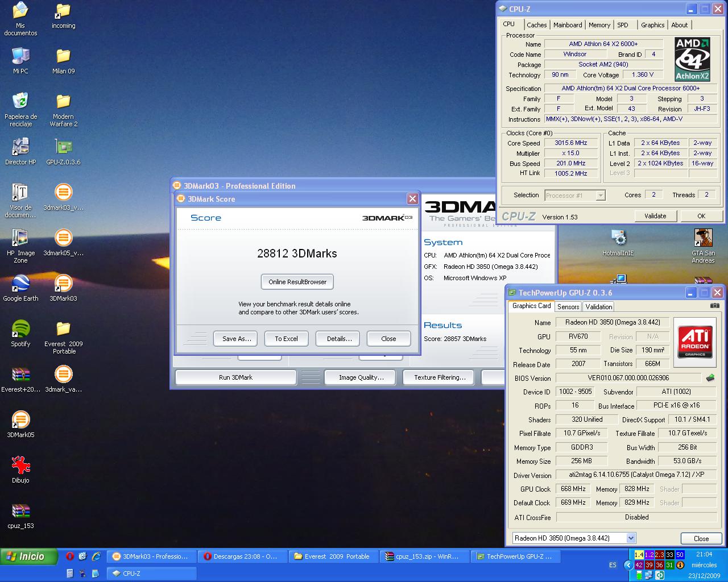Launch the GPU-Z.0.3.6 desktop icon
728x582 pixels.
click(x=63, y=151)
